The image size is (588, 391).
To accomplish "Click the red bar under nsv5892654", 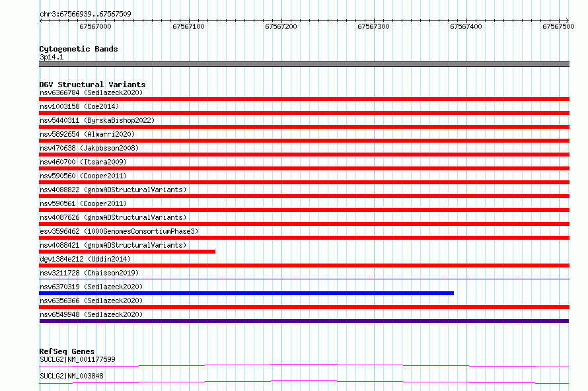I will (304, 141).
